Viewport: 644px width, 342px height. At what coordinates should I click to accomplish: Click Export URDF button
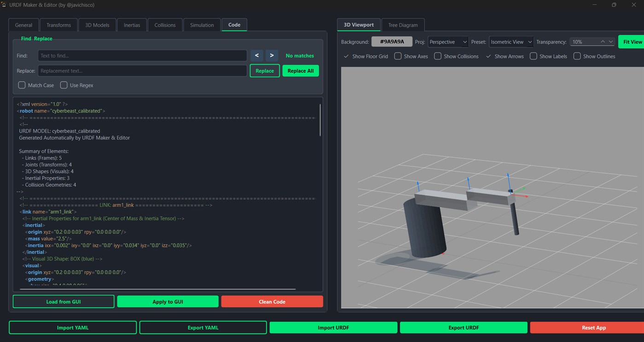464,327
